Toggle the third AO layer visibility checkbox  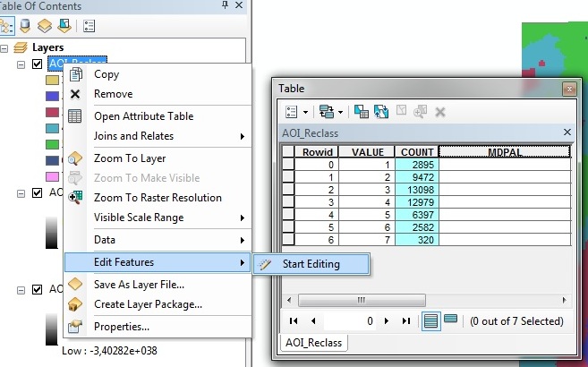[x=37, y=290]
